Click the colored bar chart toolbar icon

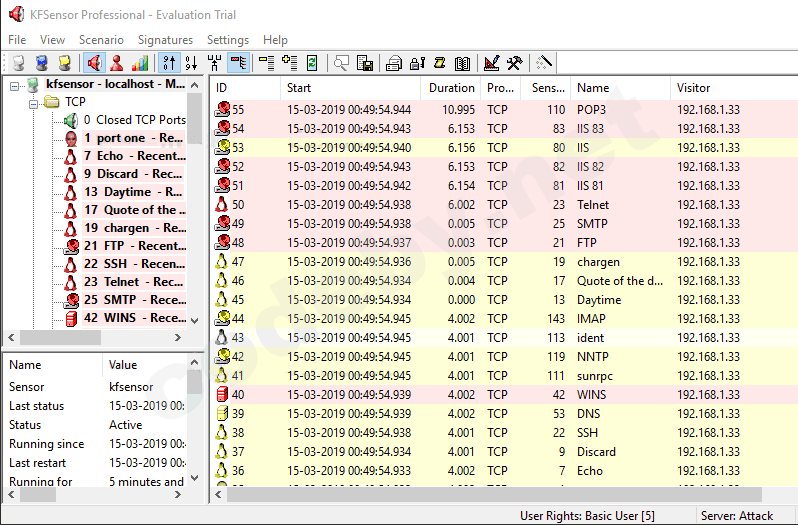(140, 63)
